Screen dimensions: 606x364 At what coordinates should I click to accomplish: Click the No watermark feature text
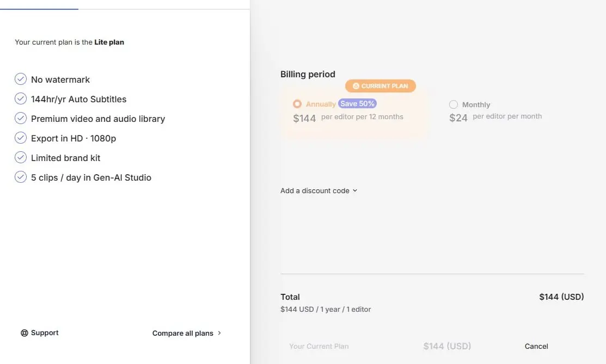60,79
